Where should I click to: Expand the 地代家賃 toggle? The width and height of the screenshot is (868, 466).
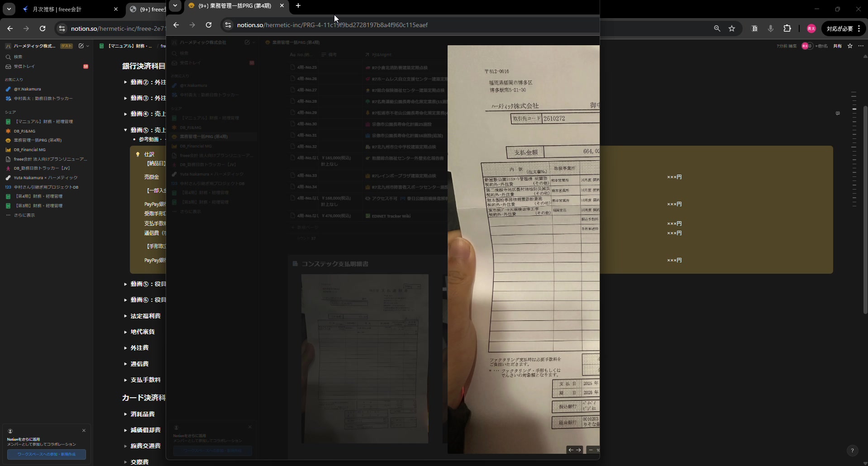click(125, 332)
